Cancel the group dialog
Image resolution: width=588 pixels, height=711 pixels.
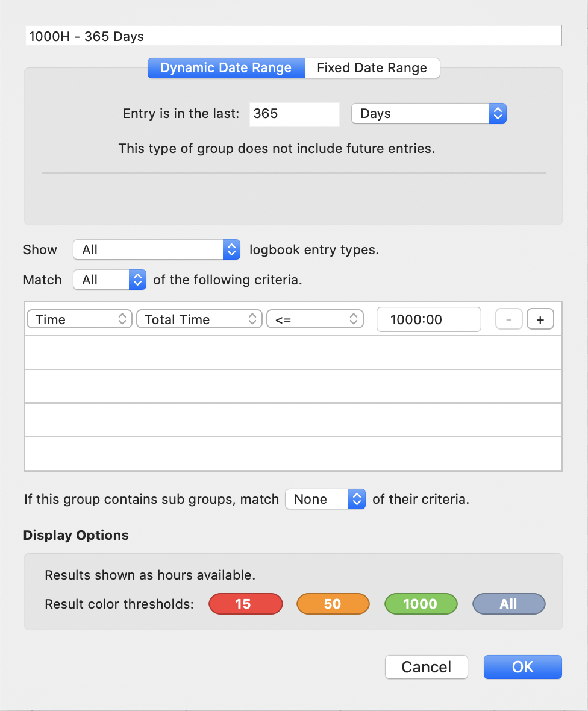(426, 666)
